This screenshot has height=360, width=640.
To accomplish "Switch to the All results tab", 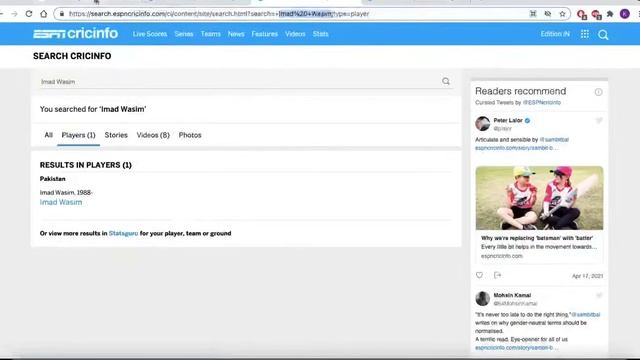I will click(48, 135).
